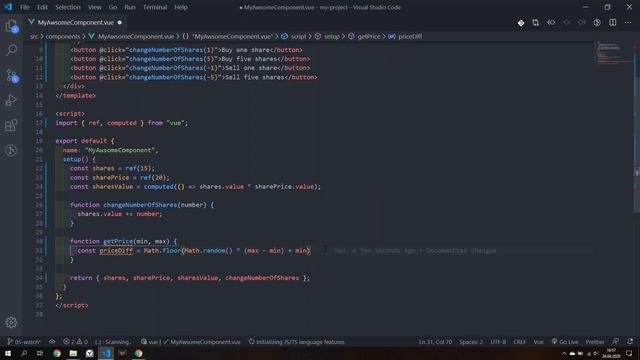640x360 pixels.
Task: Open the Windows Start menu
Action: click(8, 353)
